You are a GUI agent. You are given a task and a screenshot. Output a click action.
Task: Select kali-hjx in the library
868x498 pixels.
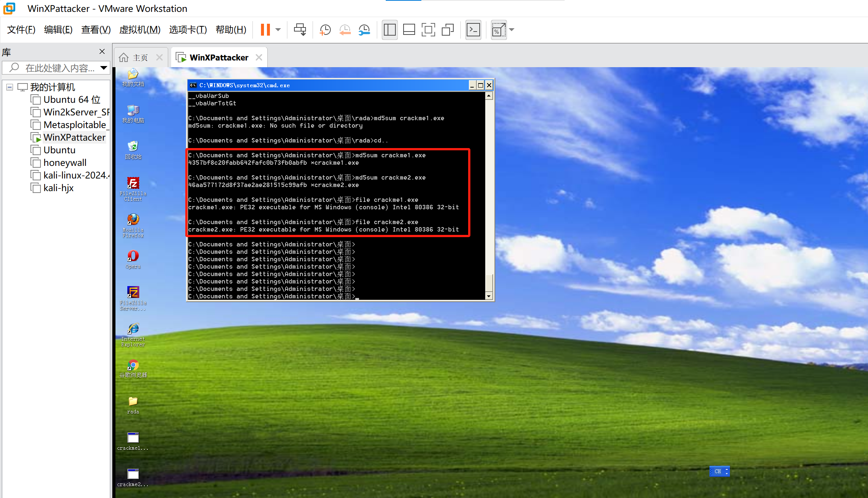pyautogui.click(x=58, y=188)
